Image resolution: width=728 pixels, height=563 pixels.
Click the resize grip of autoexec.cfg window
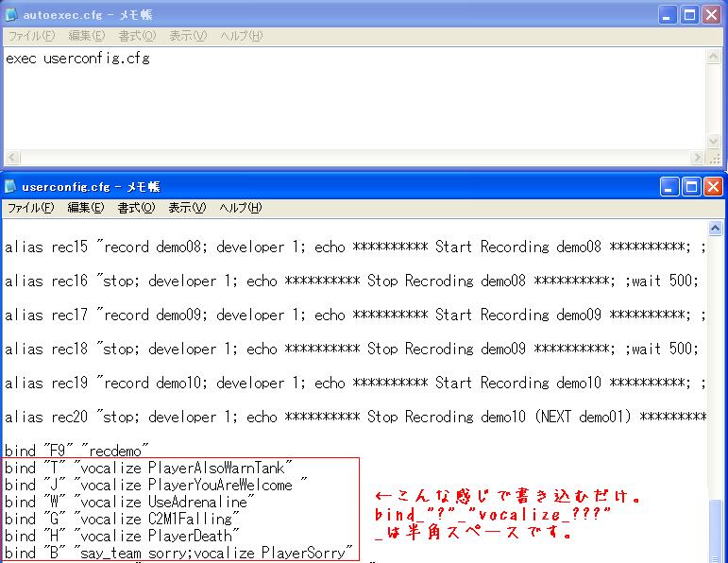[x=715, y=159]
